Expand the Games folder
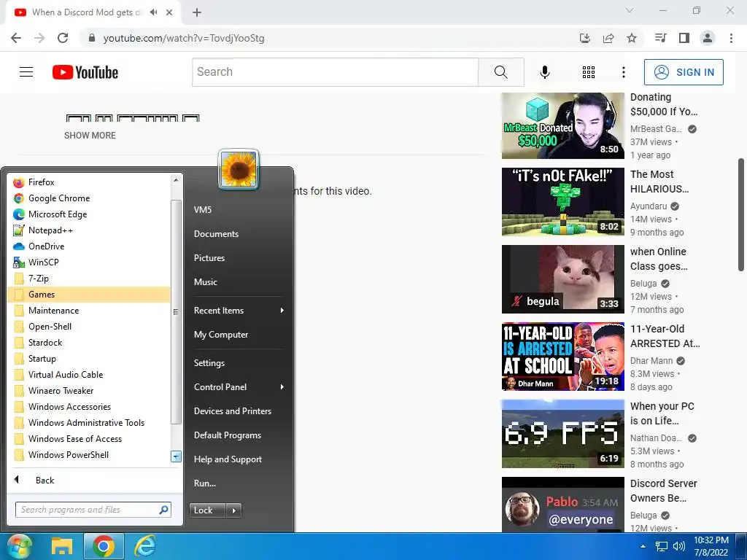 [x=88, y=295]
